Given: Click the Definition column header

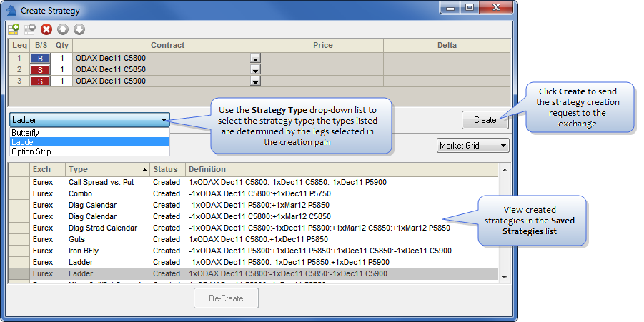Looking at the screenshot, I should pos(342,169).
